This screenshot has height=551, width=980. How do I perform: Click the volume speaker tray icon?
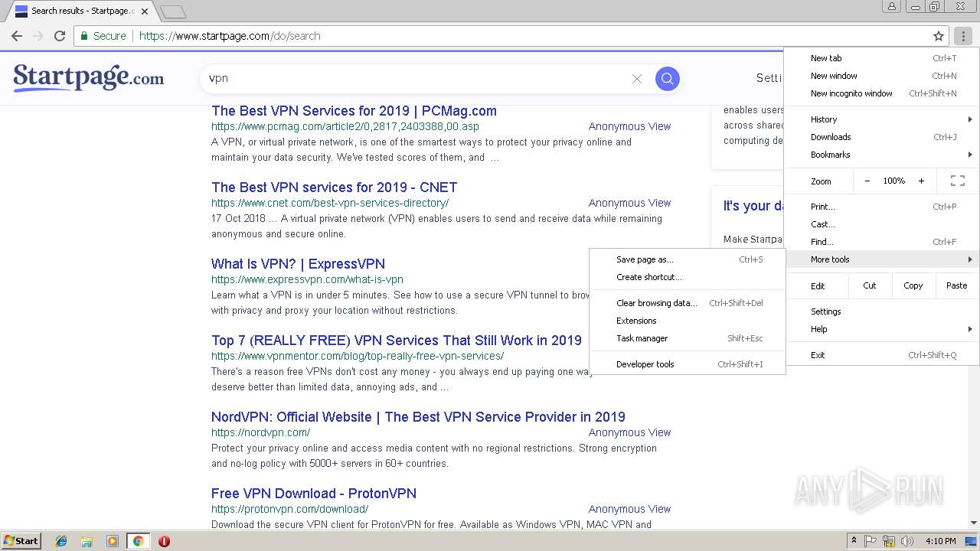point(907,541)
